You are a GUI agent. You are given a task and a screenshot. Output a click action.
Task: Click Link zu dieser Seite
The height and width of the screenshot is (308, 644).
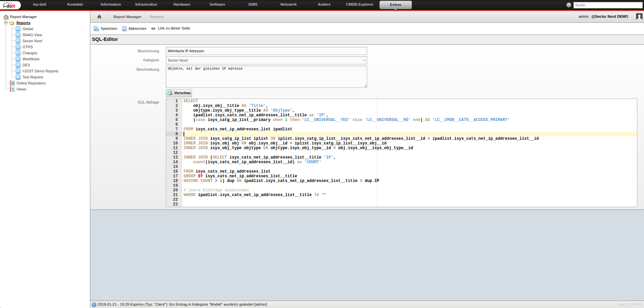point(174,28)
